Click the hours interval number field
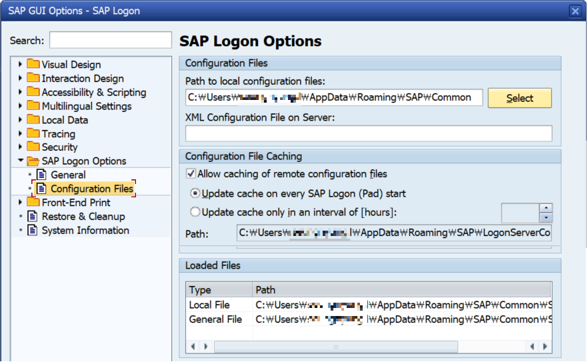The height and width of the screenshot is (364, 588). click(521, 213)
